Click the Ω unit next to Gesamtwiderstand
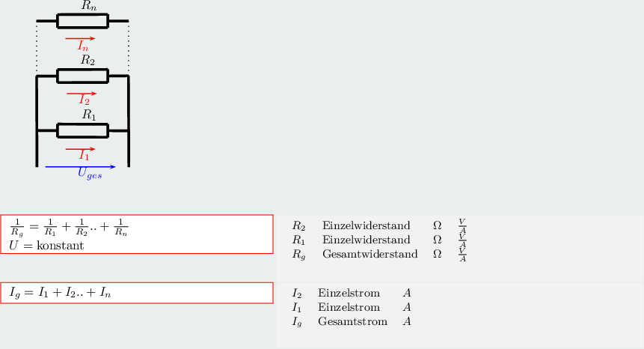 (438, 254)
